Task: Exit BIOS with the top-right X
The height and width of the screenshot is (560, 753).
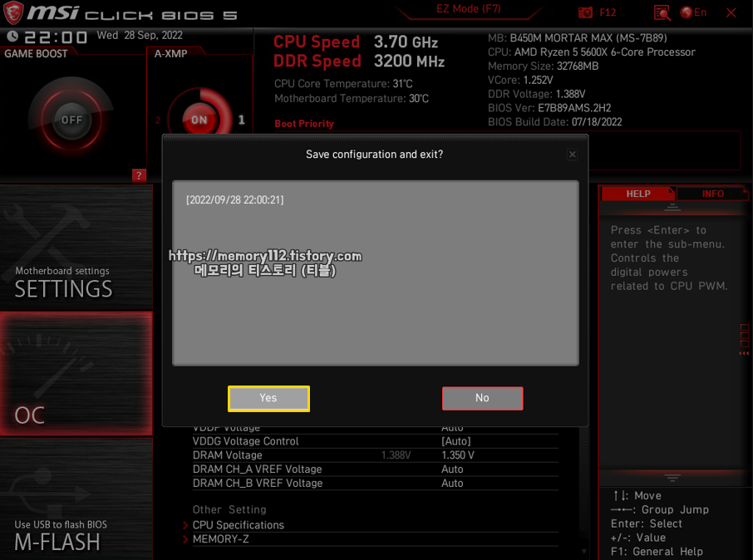Action: 731,12
